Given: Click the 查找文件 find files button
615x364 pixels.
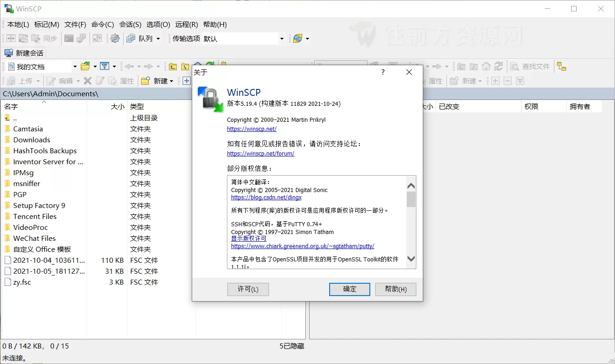Looking at the screenshot, I should tap(530, 67).
